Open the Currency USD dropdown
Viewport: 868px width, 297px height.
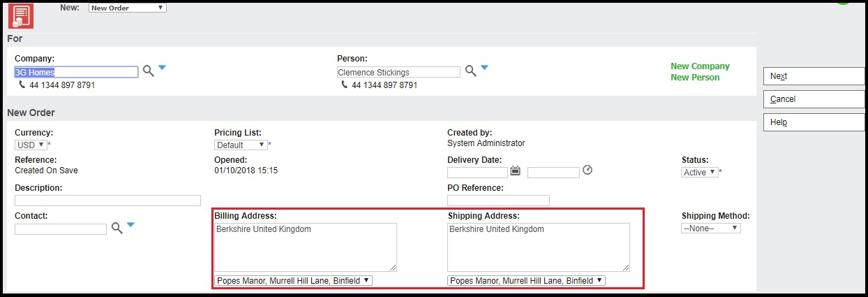point(31,145)
